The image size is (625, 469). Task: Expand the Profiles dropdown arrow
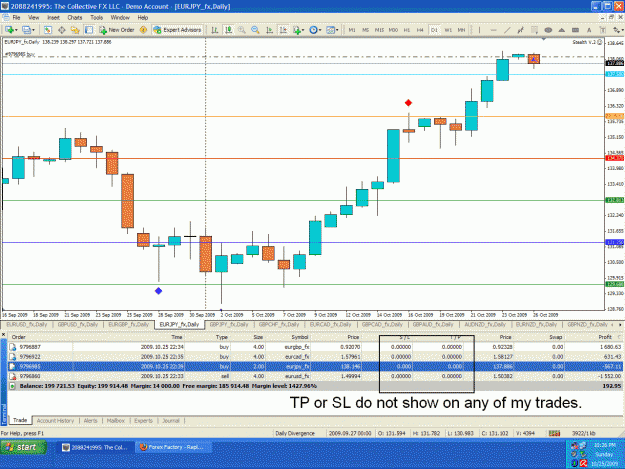[33, 30]
